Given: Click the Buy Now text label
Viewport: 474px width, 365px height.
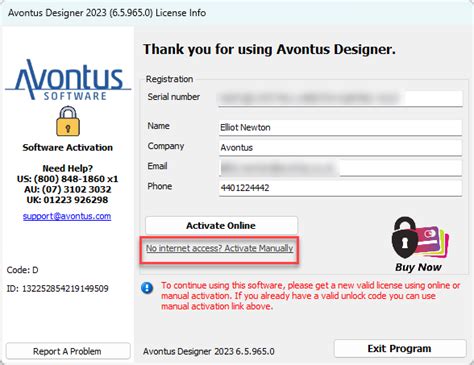Looking at the screenshot, I should coord(418,267).
